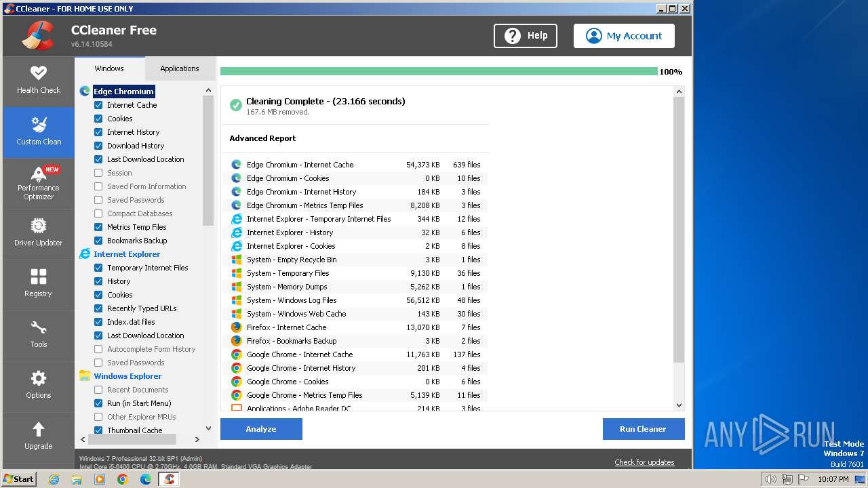Select Internet Explorer group heading

point(127,254)
